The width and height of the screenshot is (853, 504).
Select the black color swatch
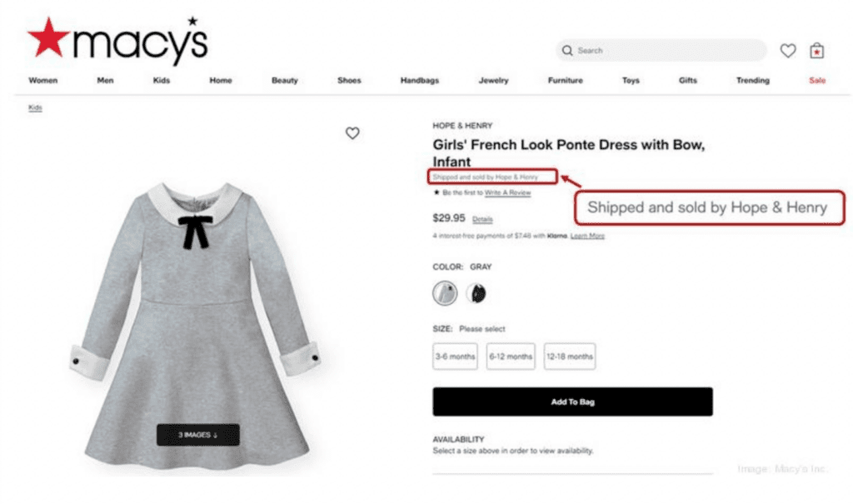pyautogui.click(x=476, y=293)
